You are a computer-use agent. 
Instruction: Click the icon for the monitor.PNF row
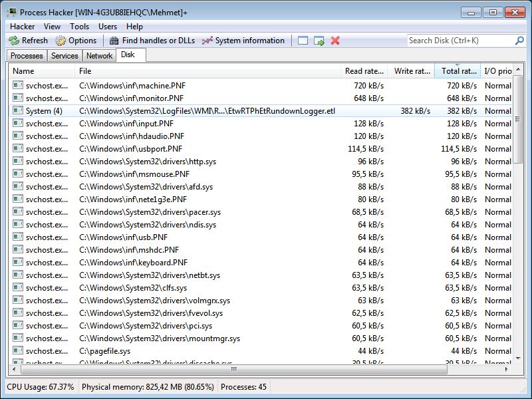click(x=18, y=98)
